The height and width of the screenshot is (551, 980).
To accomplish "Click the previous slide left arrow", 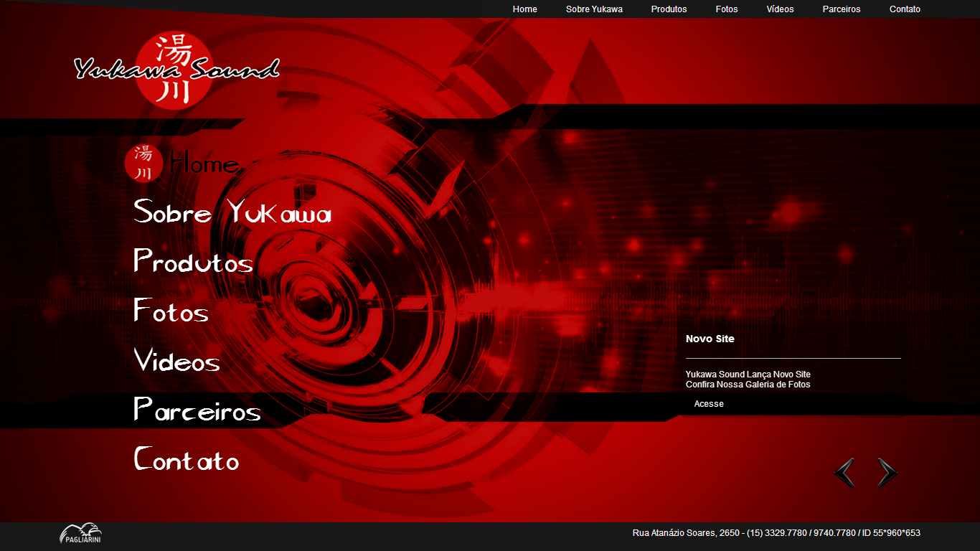I will click(844, 473).
